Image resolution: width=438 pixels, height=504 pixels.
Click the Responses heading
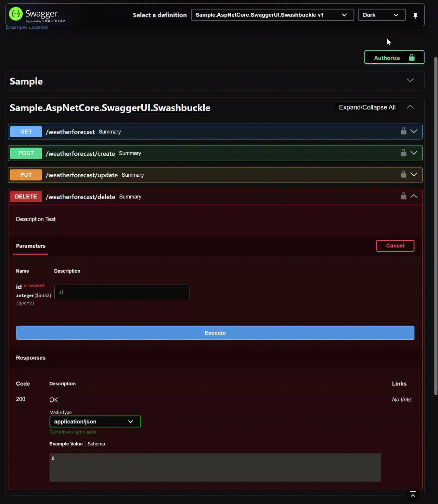31,358
